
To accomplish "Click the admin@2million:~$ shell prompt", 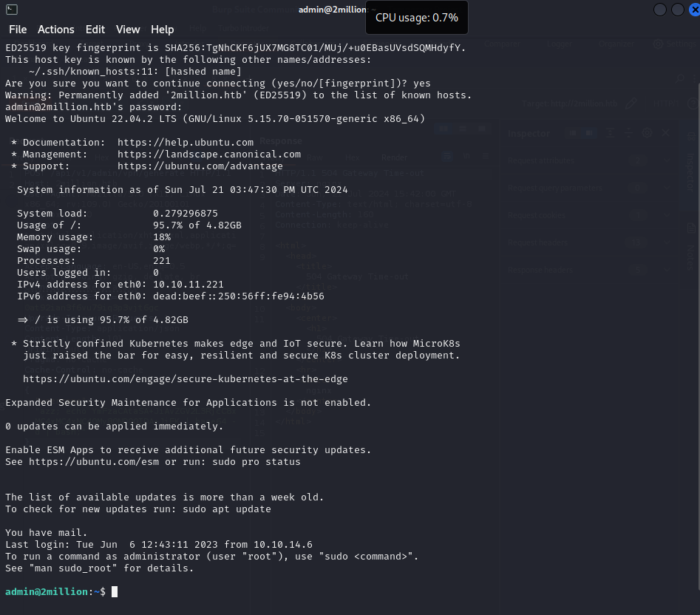I will pyautogui.click(x=55, y=592).
